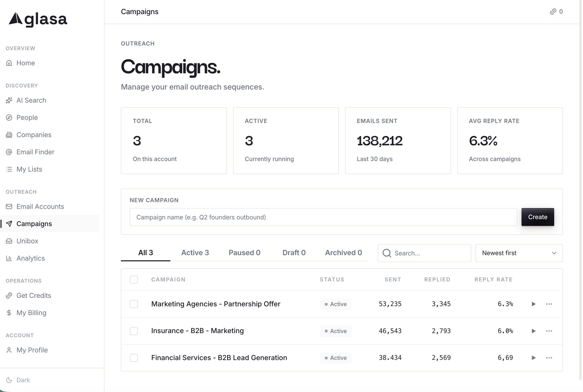Select the Marketing Agencies - Partnership Offer checkbox
583x392 pixels.
pyautogui.click(x=134, y=304)
